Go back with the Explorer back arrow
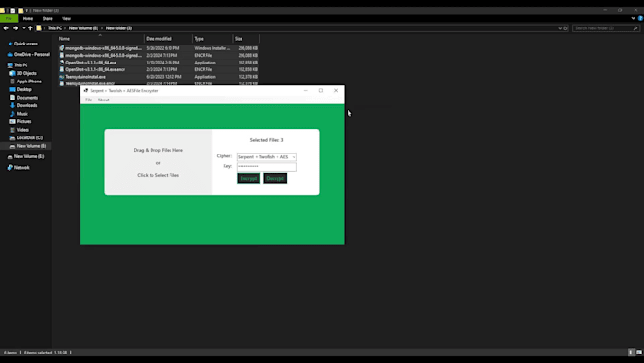644x363 pixels. (6, 28)
